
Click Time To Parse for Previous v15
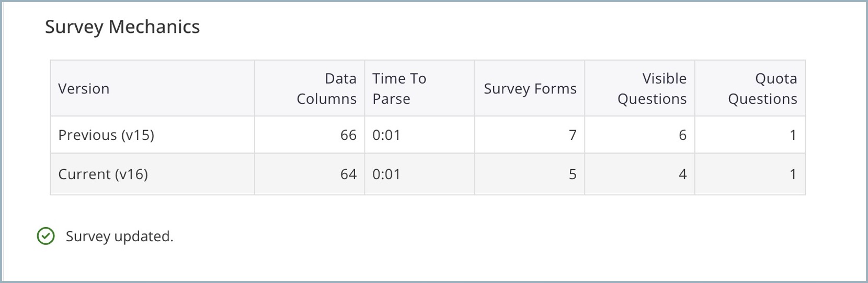(x=386, y=135)
